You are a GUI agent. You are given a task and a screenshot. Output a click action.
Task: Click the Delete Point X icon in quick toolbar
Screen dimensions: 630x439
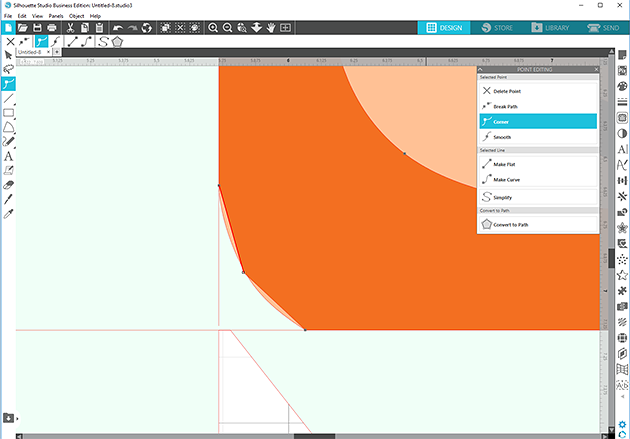click(10, 41)
